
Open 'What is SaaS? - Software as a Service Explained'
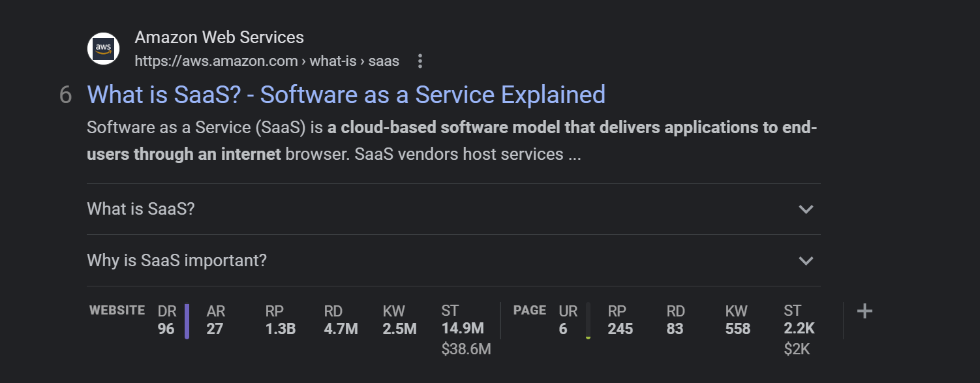(346, 95)
